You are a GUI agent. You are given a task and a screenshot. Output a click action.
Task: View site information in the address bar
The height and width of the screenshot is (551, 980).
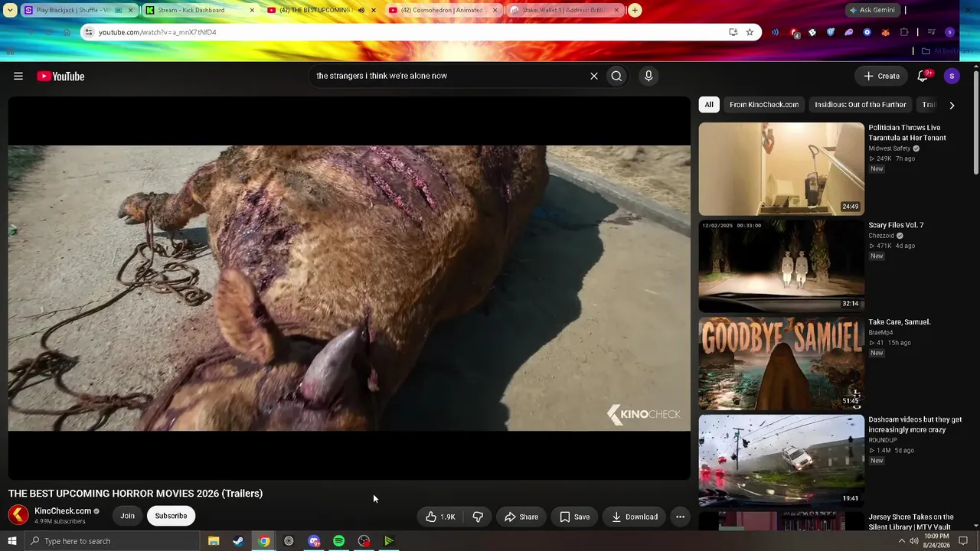89,32
